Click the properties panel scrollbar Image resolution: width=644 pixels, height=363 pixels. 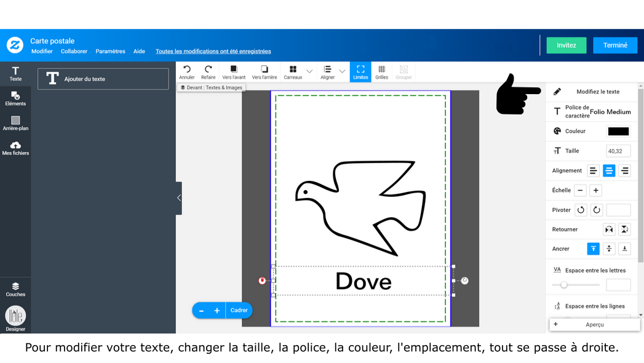[x=641, y=175]
